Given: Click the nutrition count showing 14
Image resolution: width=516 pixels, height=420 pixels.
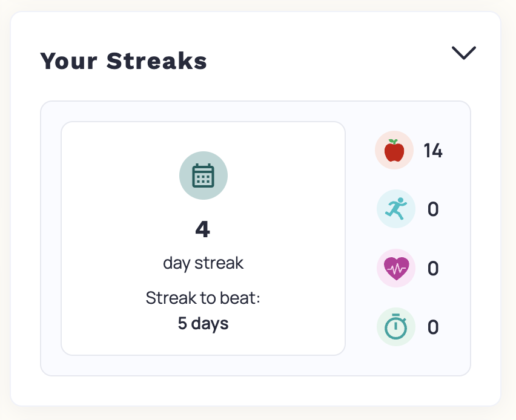Looking at the screenshot, I should click(x=434, y=151).
